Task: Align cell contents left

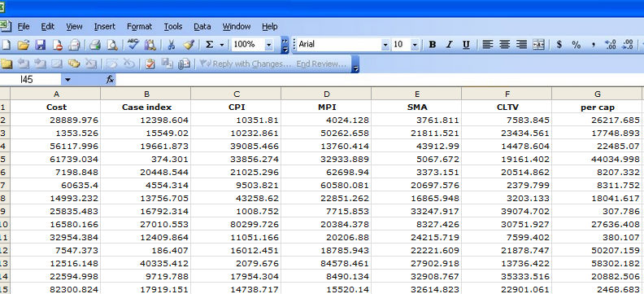Action: [x=488, y=45]
